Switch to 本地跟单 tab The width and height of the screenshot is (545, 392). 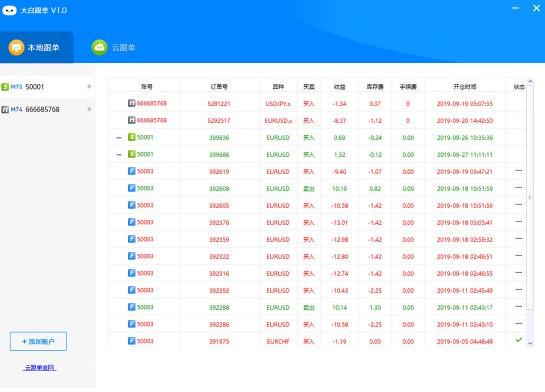click(36, 47)
